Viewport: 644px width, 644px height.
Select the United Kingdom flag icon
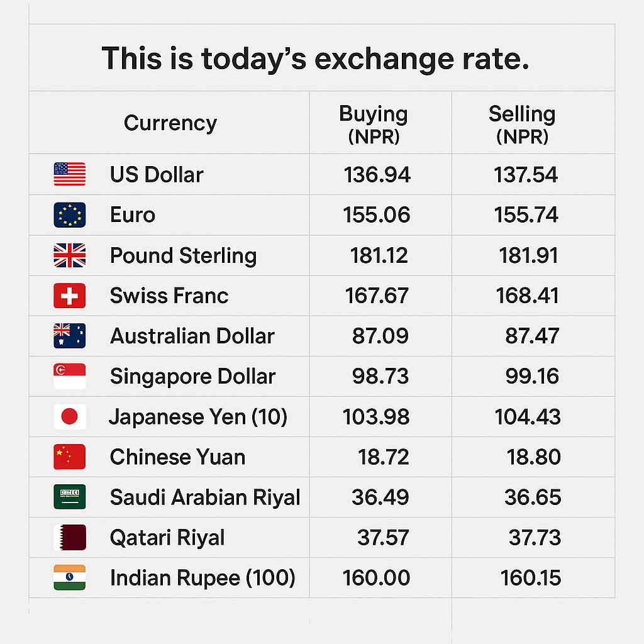tap(69, 255)
